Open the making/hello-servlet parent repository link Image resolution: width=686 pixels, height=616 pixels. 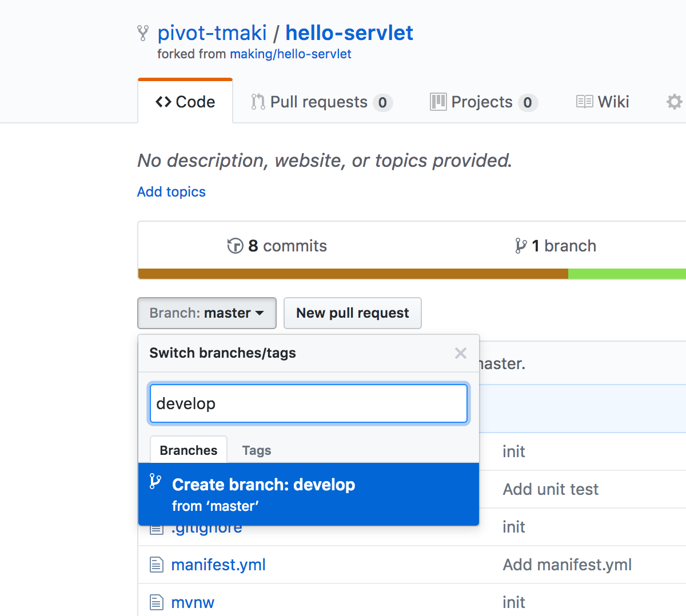pos(290,54)
